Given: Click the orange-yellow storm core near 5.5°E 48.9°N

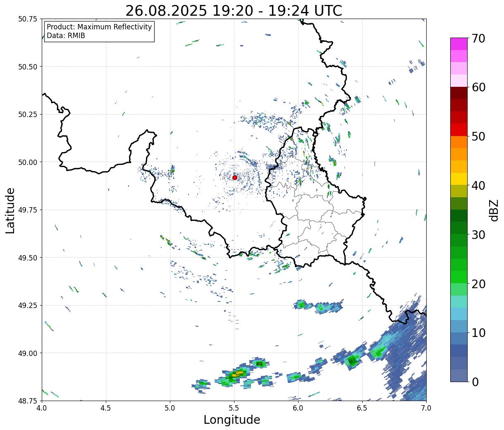Looking at the screenshot, I should [x=238, y=374].
